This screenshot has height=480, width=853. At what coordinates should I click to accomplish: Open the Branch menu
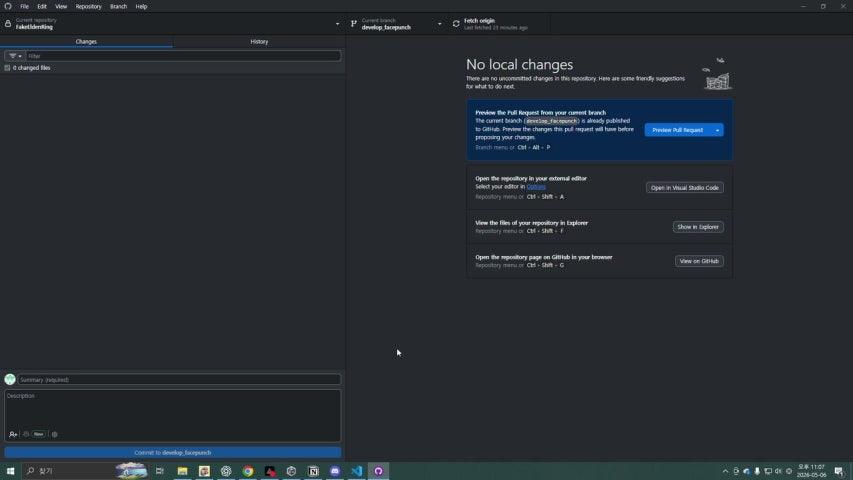point(118,7)
